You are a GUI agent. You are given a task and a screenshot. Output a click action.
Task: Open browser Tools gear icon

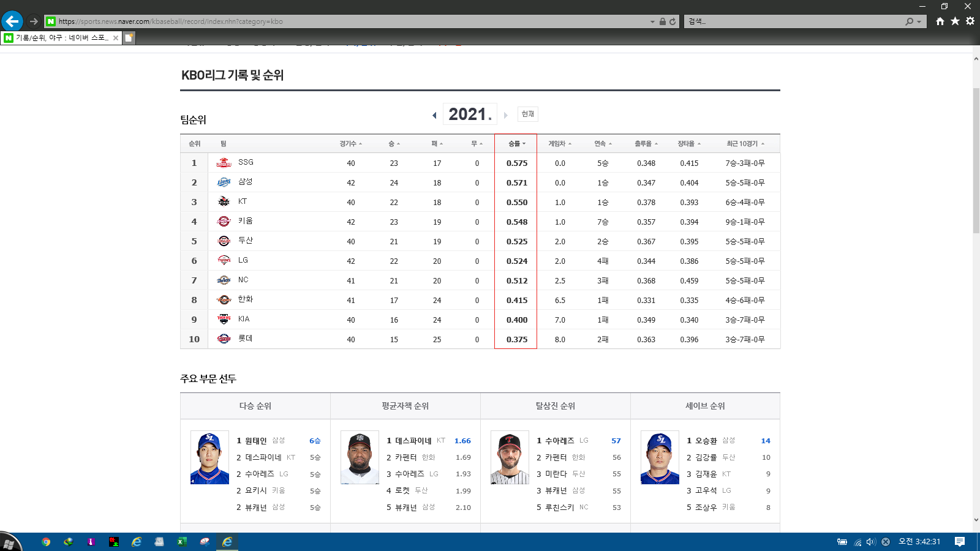(x=970, y=21)
